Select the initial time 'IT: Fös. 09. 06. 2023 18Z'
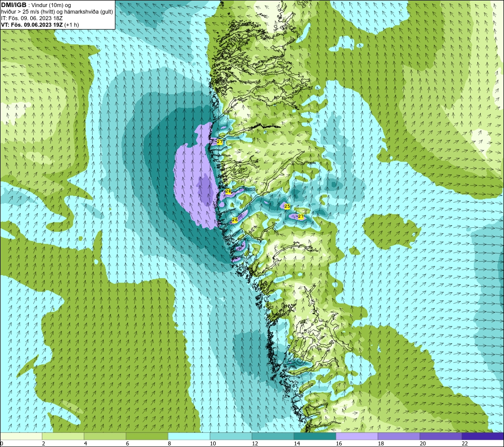 click(x=32, y=18)
